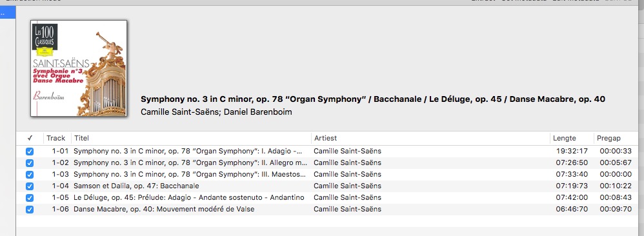Viewport: 644px width, 236px height.
Task: Sort tracks by Titel column
Action: point(191,139)
